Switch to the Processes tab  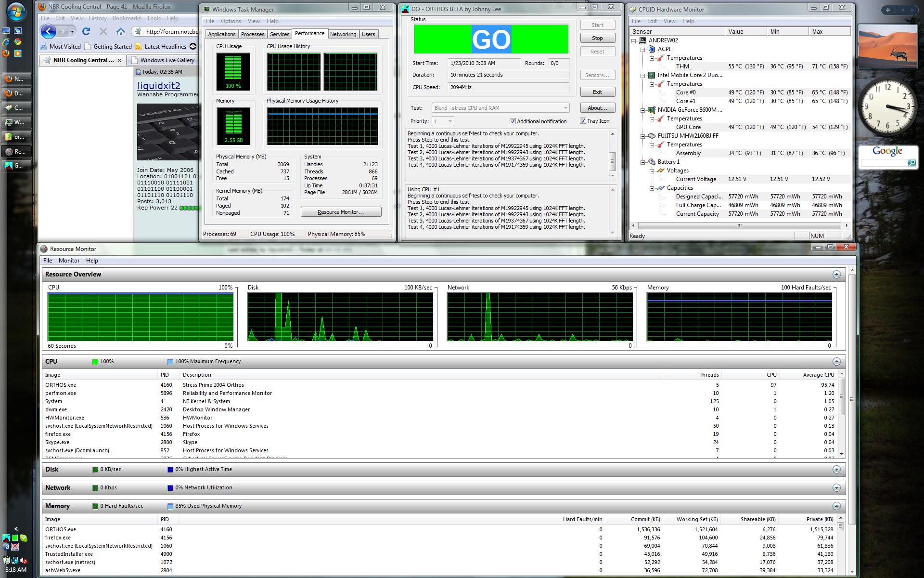tap(253, 34)
